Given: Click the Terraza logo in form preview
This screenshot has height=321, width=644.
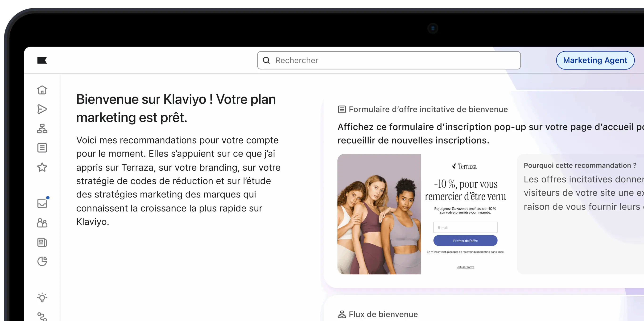Looking at the screenshot, I should 465,166.
